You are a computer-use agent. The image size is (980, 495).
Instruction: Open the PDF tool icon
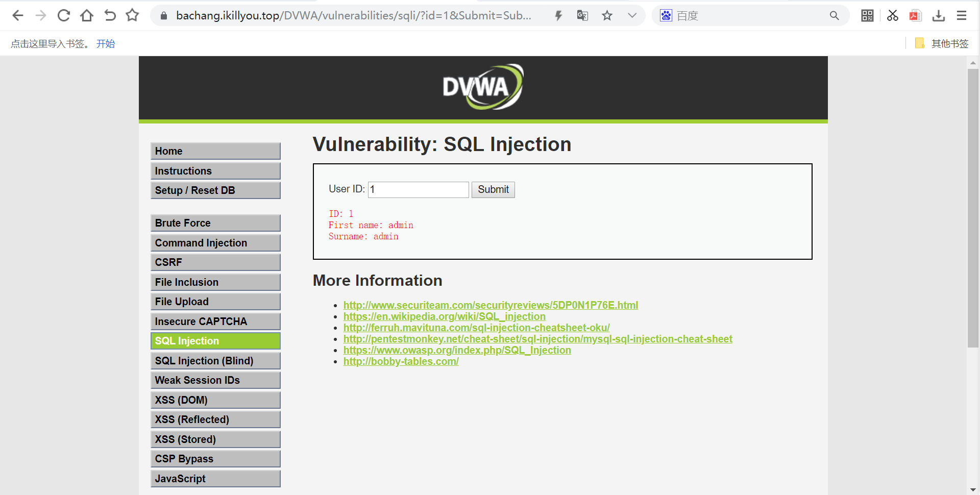915,16
